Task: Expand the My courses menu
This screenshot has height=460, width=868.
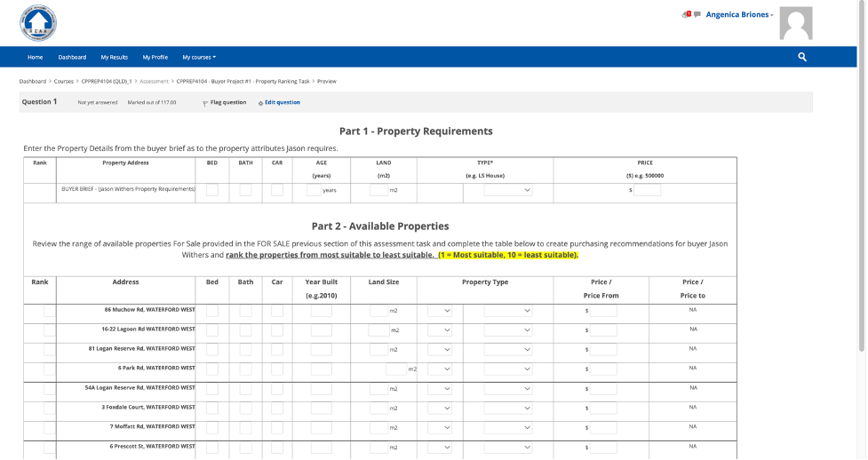Action: (x=199, y=57)
